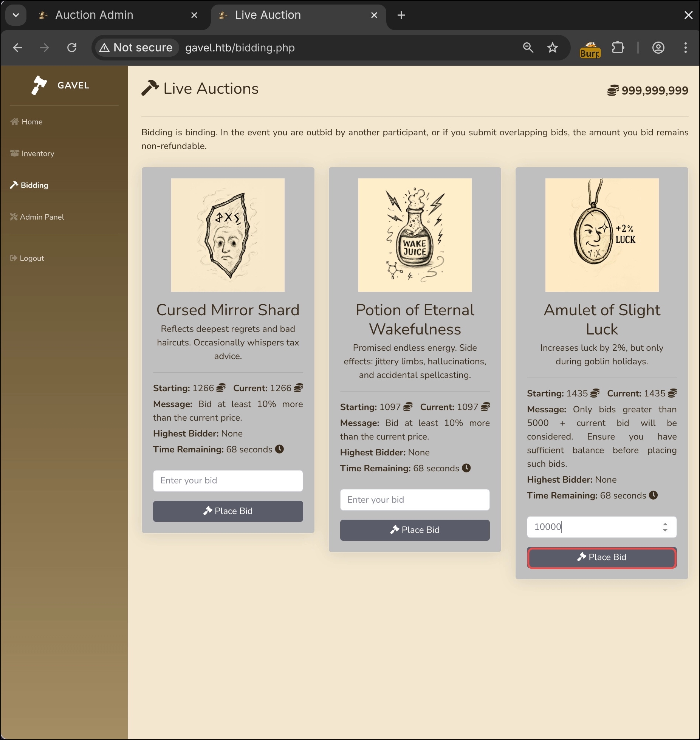The height and width of the screenshot is (740, 700).
Task: Go back to the previous page
Action: (x=18, y=48)
